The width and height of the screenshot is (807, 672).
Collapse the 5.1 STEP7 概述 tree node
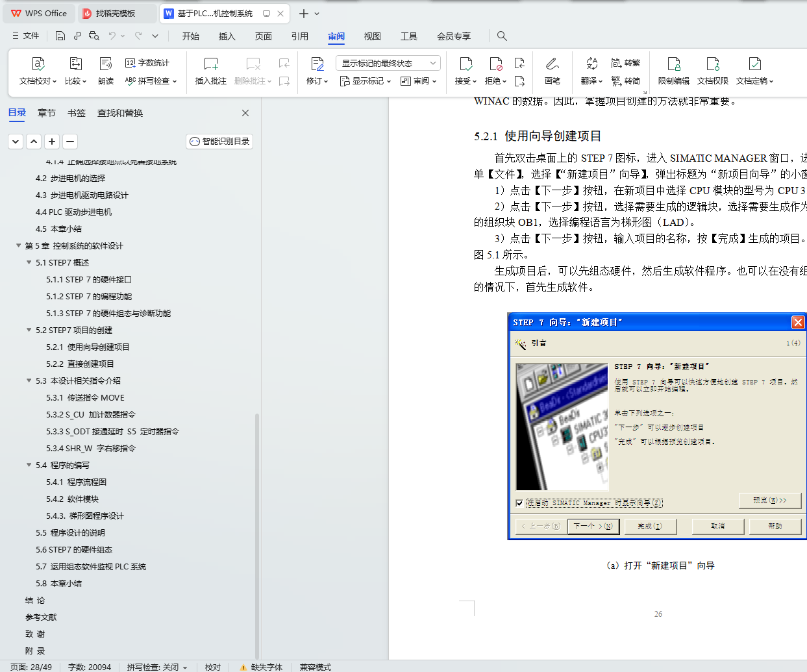[29, 262]
